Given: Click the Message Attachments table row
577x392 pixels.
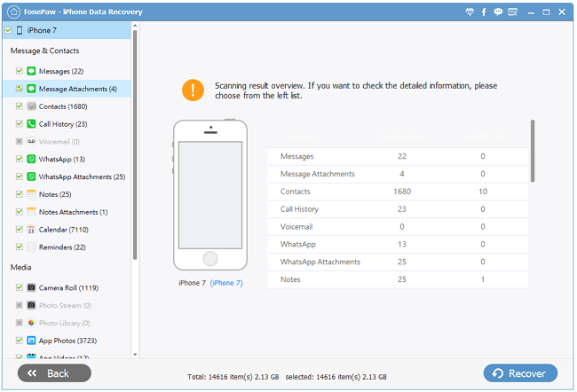Looking at the screenshot, I should (x=398, y=174).
